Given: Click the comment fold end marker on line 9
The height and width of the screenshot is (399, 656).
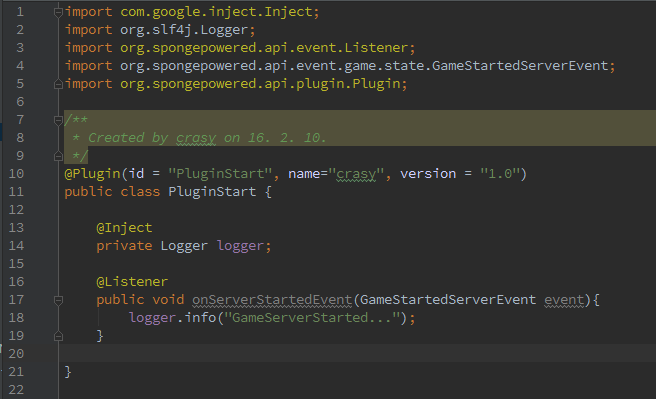Looking at the screenshot, I should [x=58, y=156].
